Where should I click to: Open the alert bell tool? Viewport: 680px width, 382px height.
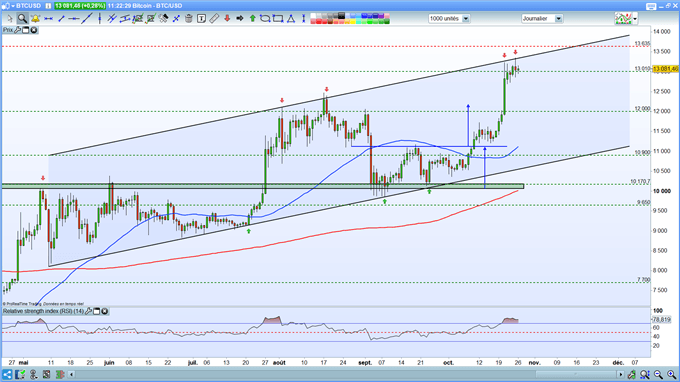35,18
